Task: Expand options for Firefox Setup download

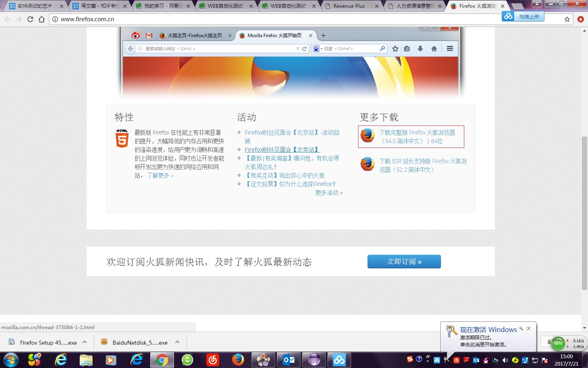Action: click(85, 342)
